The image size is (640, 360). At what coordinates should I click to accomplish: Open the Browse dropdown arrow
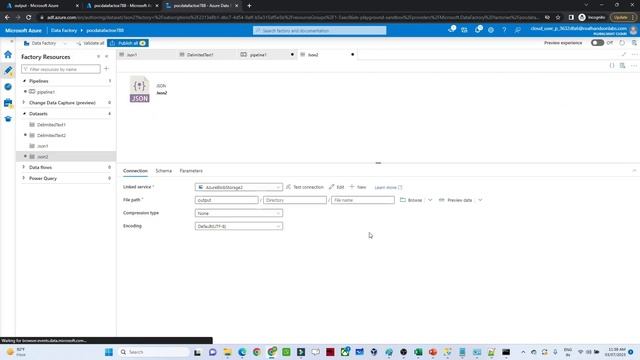(430, 200)
